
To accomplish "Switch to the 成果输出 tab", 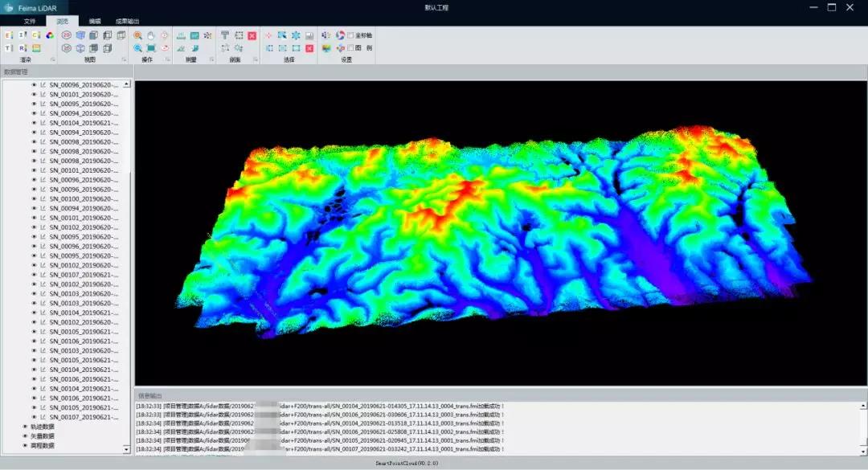I will (127, 21).
